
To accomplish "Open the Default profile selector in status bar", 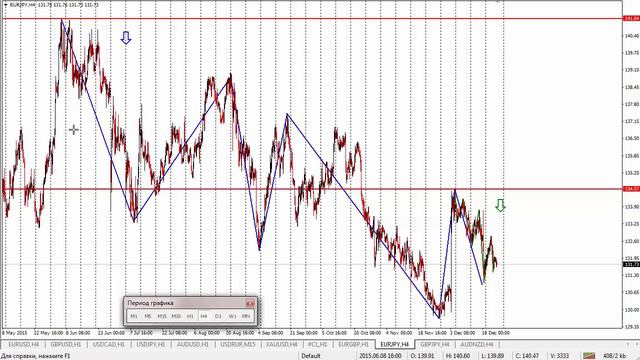I will pyautogui.click(x=311, y=356).
